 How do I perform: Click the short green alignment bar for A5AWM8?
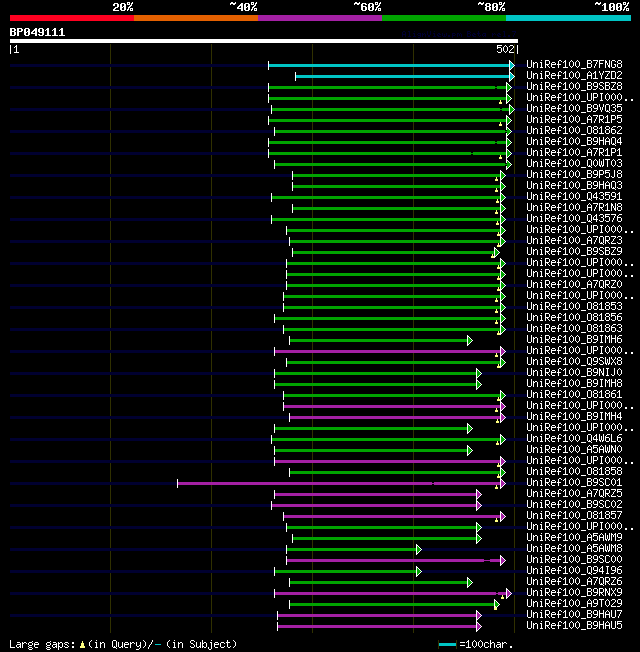point(354,550)
